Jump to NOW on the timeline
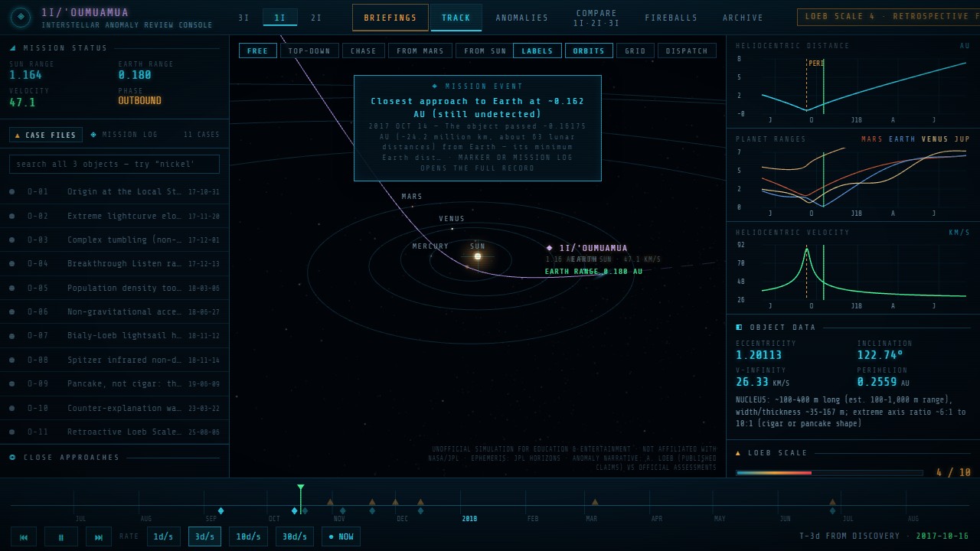 (341, 536)
